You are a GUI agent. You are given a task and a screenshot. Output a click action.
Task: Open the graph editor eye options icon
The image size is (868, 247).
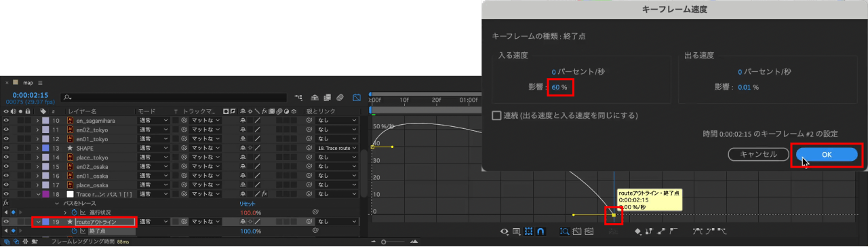[505, 231]
